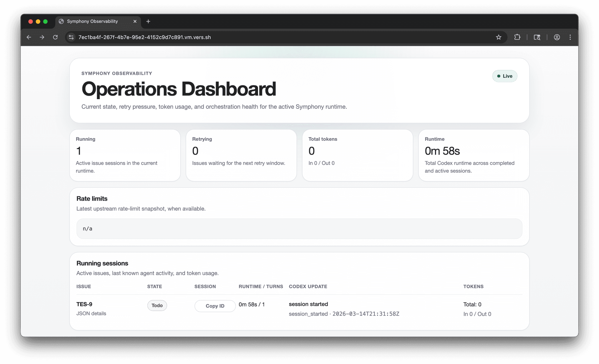
Task: Click the TES-9 issue identifier
Action: click(84, 304)
